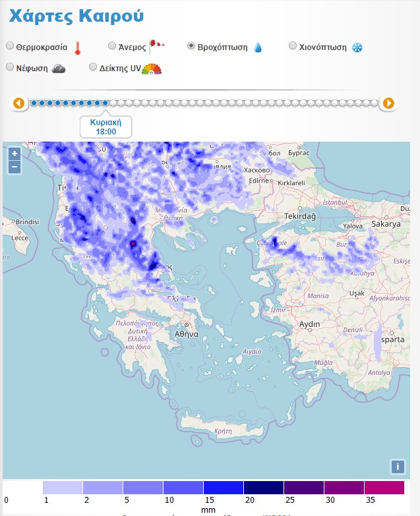Select the Χιονόπτωση radio button
The width and height of the screenshot is (420, 516).
[x=293, y=46]
